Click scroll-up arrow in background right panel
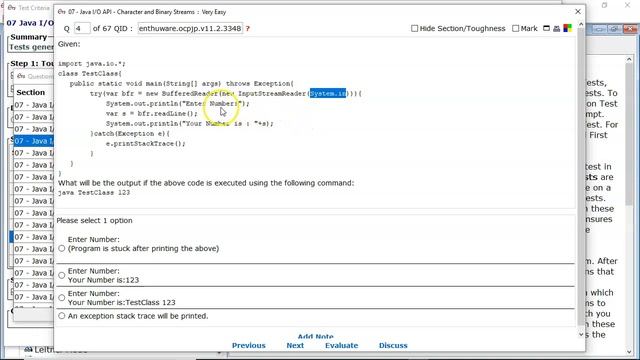This screenshot has height=360, width=640. (x=629, y=60)
